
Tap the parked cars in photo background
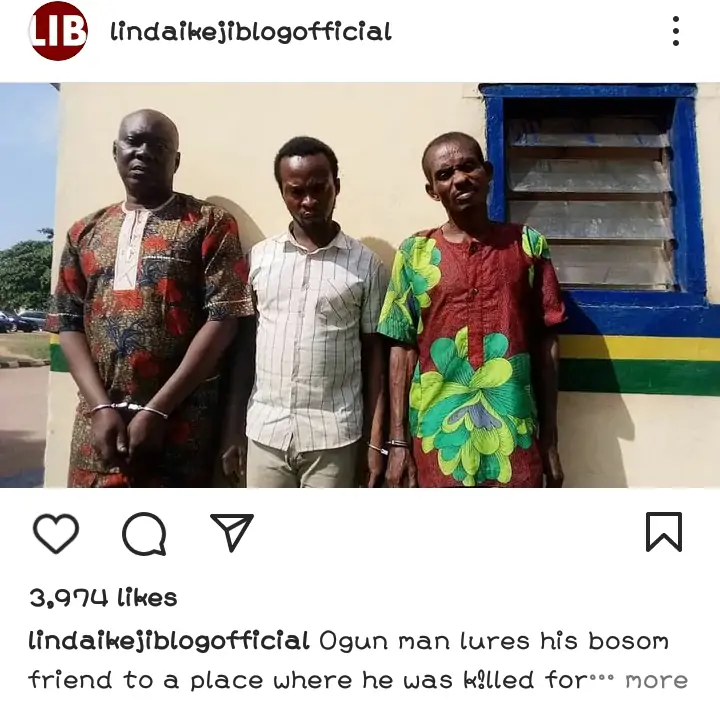23,320
